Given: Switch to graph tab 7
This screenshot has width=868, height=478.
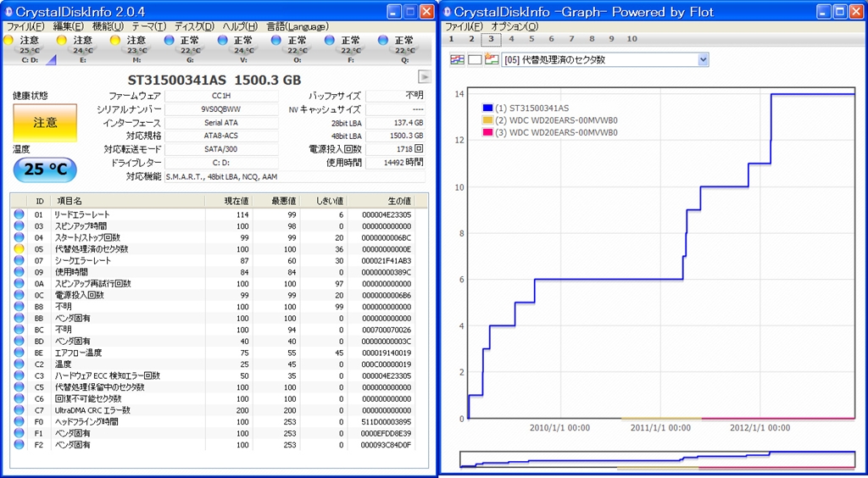Looking at the screenshot, I should click(571, 39).
